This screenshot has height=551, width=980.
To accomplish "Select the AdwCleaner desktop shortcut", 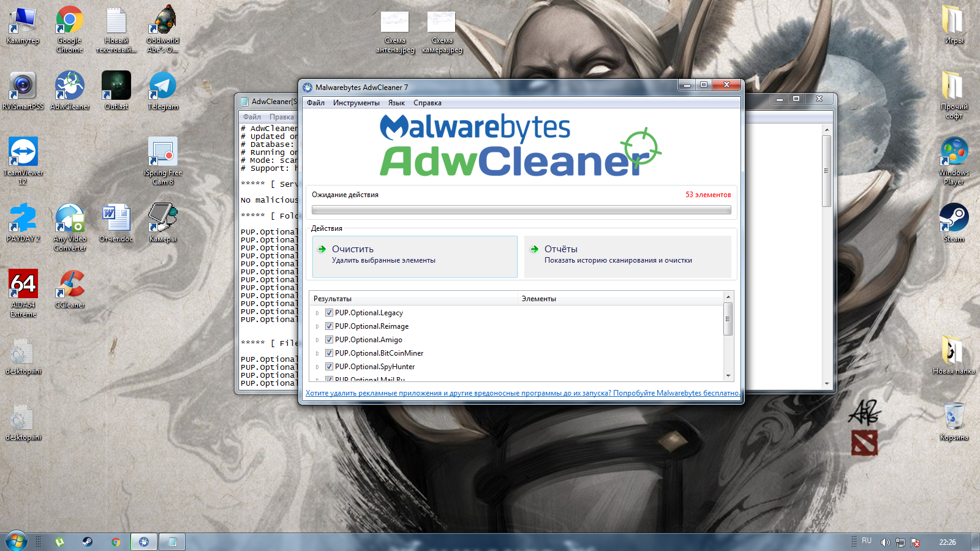I will 70,91.
